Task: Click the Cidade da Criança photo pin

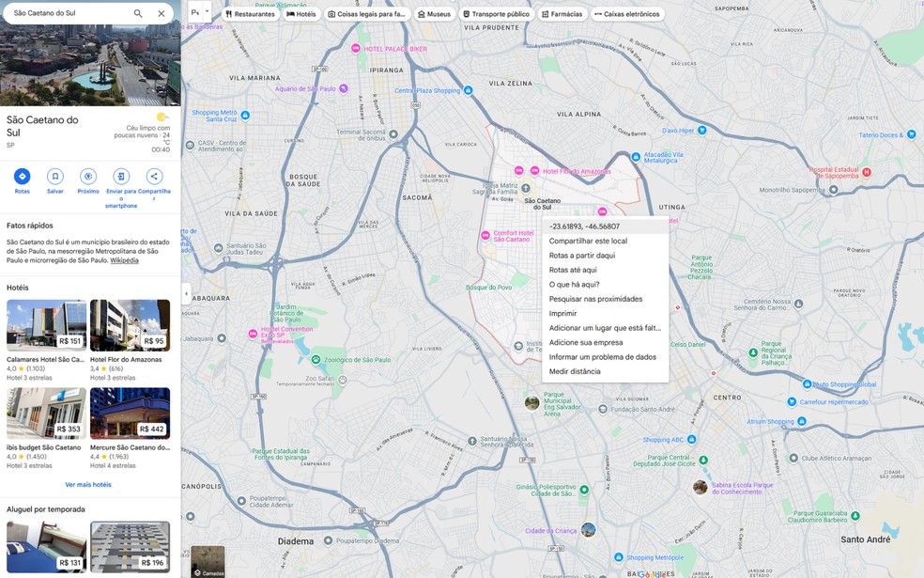Action: [588, 530]
